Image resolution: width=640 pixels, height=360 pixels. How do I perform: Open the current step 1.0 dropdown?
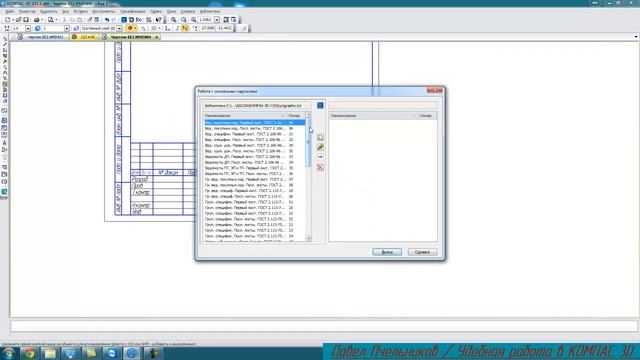coord(28,29)
